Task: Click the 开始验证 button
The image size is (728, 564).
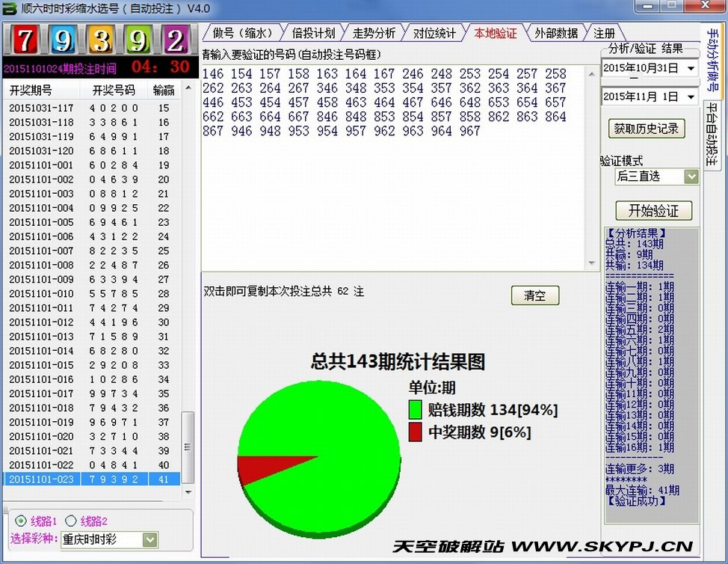Action: click(x=653, y=210)
